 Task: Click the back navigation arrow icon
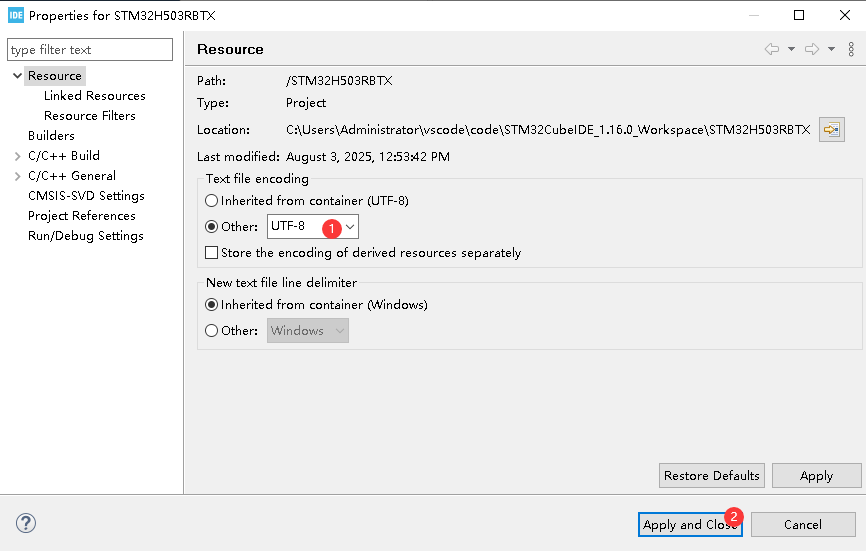point(772,49)
